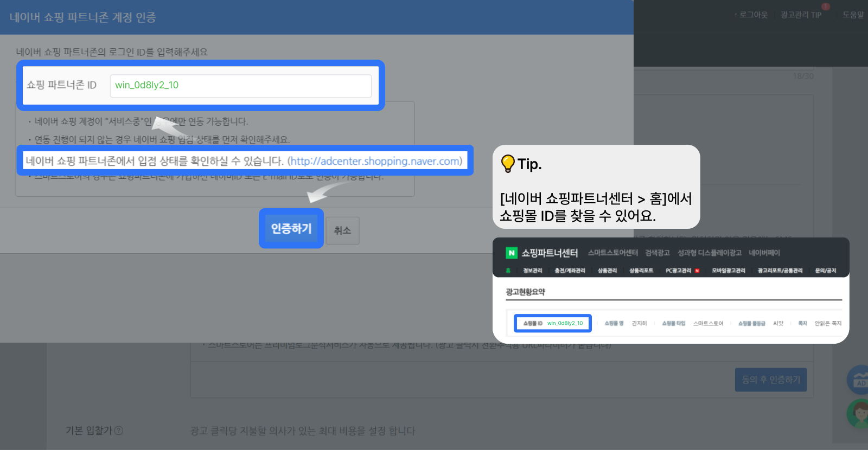Open 광고관리 TIP in the top bar
This screenshot has width=868, height=450.
click(x=801, y=15)
